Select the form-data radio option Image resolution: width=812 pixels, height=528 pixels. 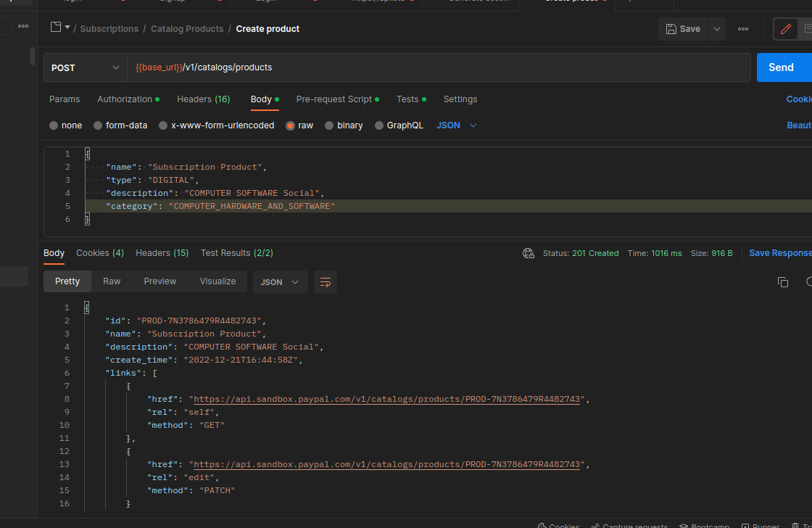pos(98,125)
